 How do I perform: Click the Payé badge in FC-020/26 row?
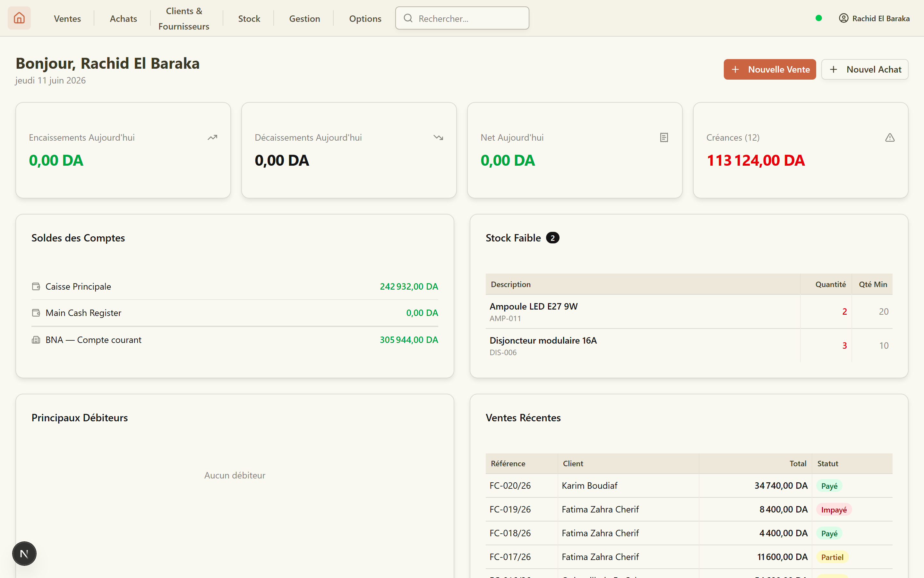tap(829, 486)
